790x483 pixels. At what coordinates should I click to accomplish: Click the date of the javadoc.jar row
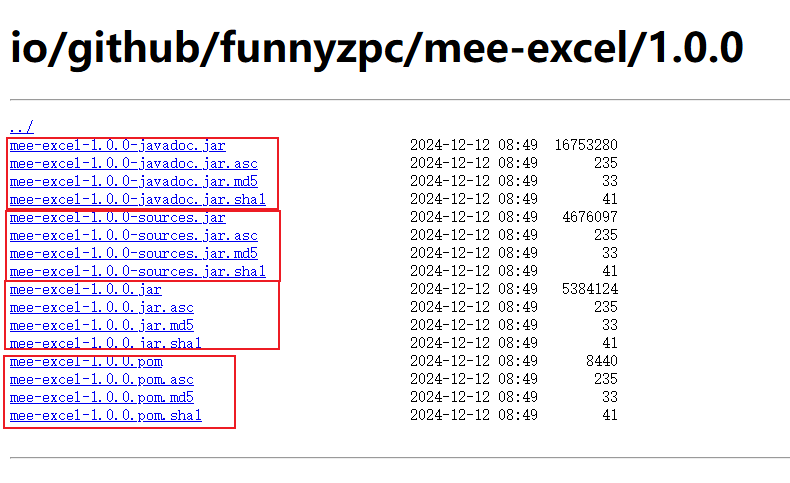[x=474, y=145]
